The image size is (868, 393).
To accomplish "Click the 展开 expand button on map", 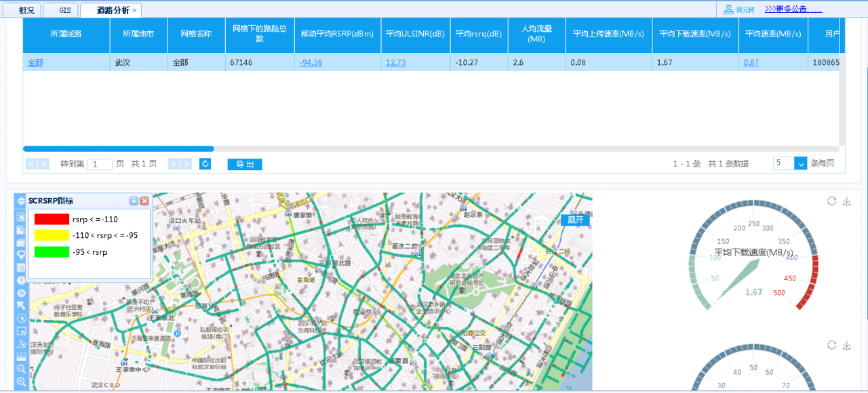I will (x=575, y=220).
